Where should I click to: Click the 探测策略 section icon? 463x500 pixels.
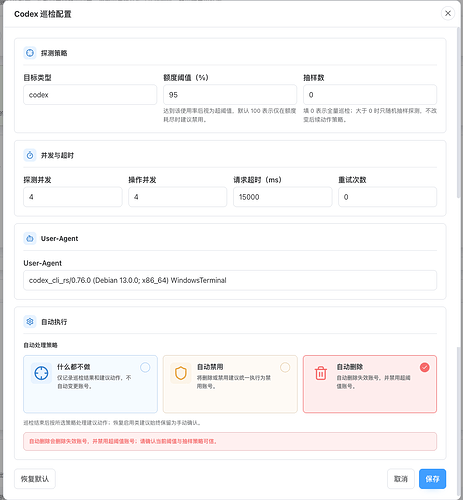(x=30, y=53)
